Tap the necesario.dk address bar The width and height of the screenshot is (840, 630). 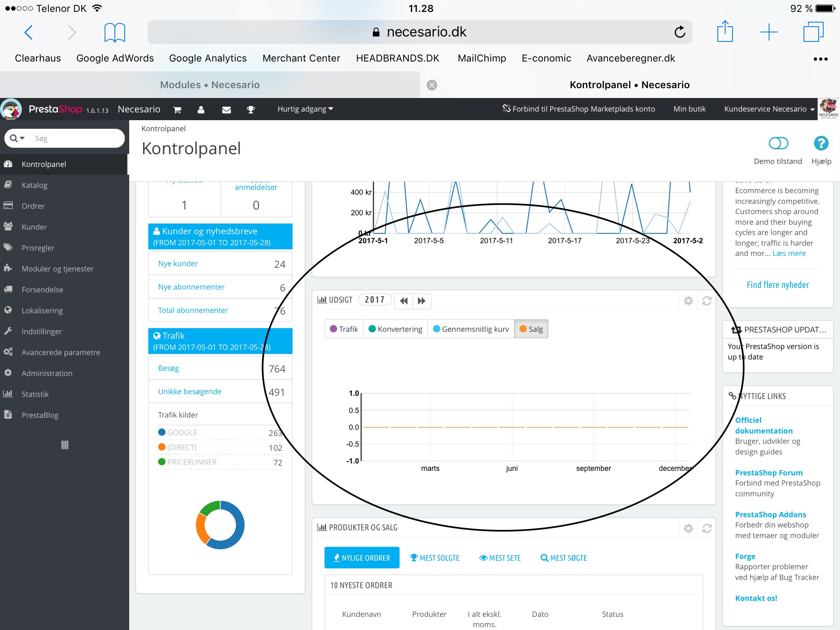pos(420,32)
